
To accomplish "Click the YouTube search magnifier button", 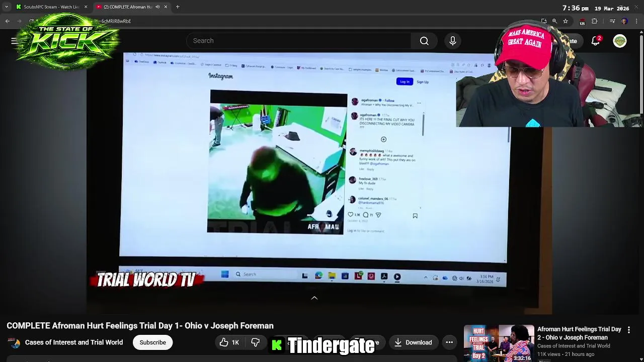I will pos(424,41).
